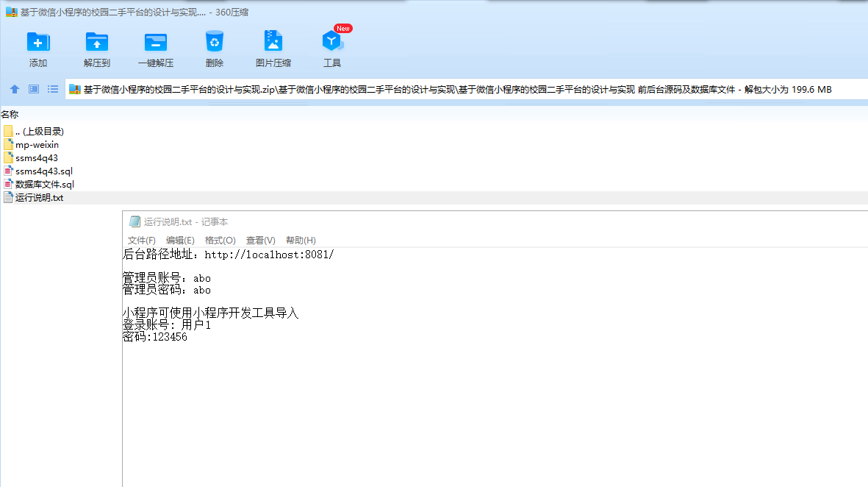Select the ssms4q43 folder icon
The width and height of the screenshot is (868, 487).
coord(8,158)
